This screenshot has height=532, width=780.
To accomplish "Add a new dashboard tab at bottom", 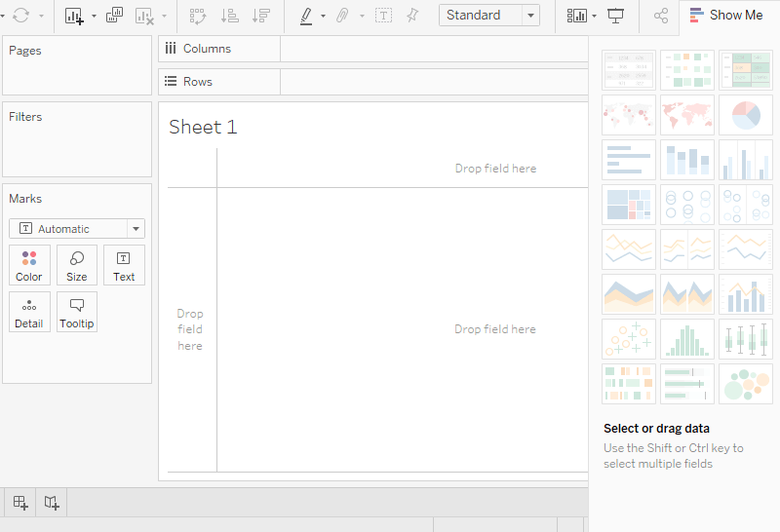I will pos(52,503).
